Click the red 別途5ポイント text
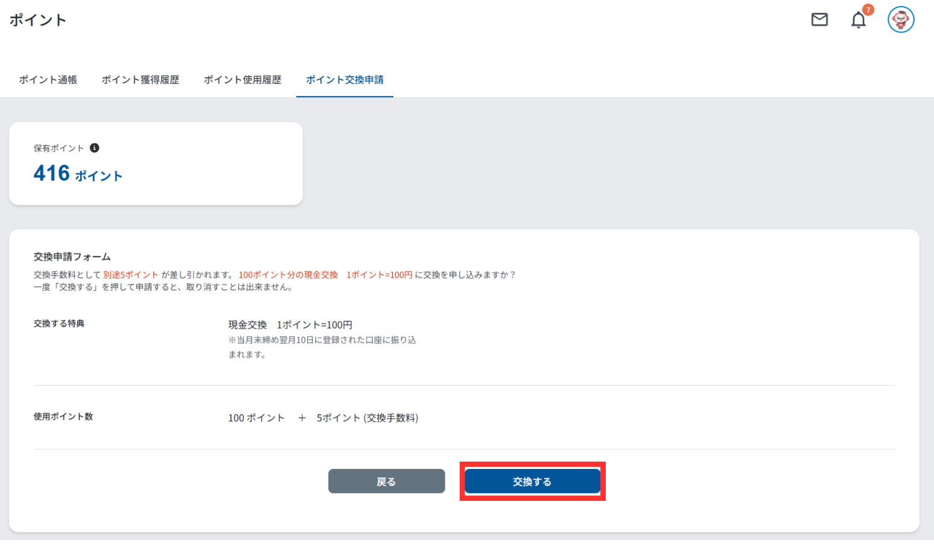The width and height of the screenshot is (934, 560). pos(130,275)
